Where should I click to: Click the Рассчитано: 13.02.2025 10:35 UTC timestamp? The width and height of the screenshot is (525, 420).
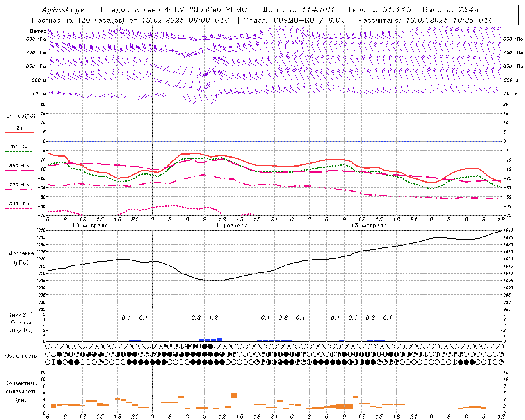[426, 20]
